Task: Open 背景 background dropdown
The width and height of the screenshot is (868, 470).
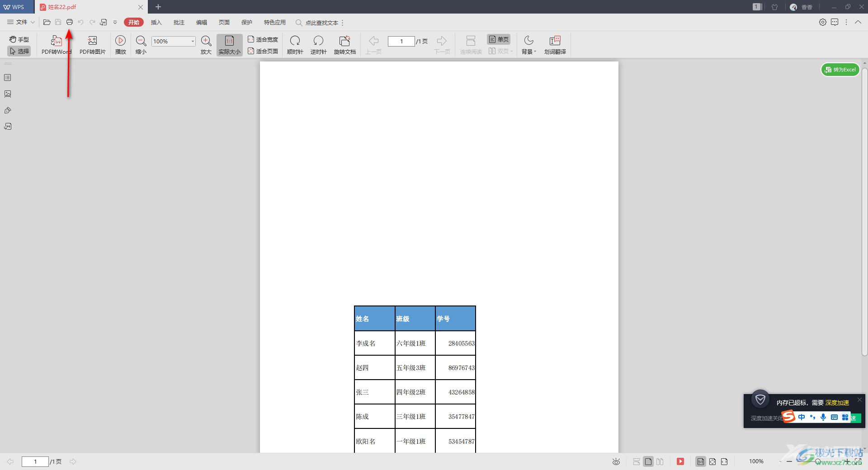Action: (528, 45)
